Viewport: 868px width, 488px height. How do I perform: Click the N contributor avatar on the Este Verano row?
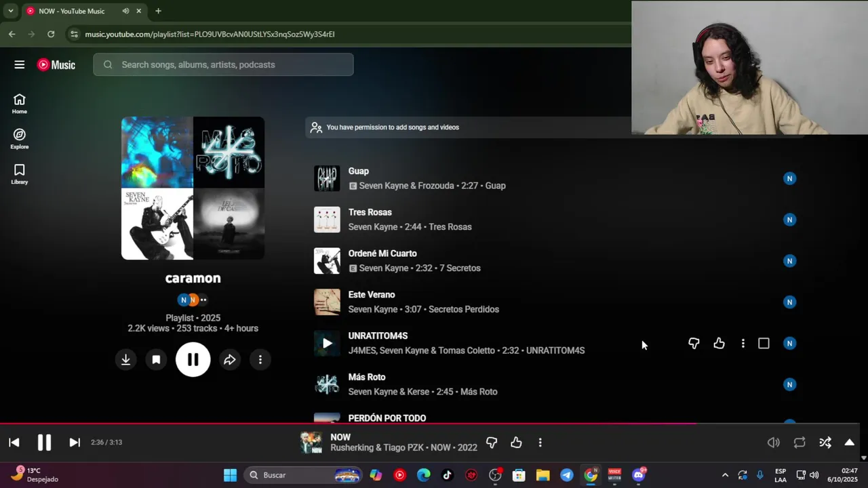coord(789,302)
